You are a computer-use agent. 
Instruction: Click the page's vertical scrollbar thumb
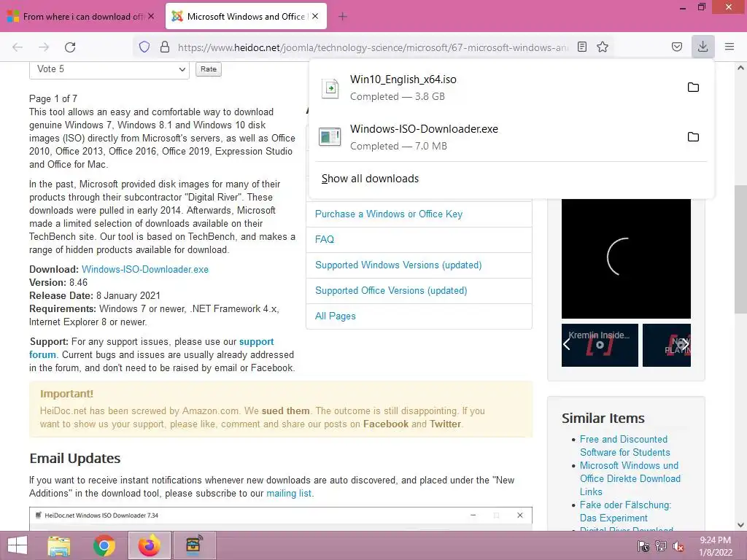pyautogui.click(x=740, y=249)
